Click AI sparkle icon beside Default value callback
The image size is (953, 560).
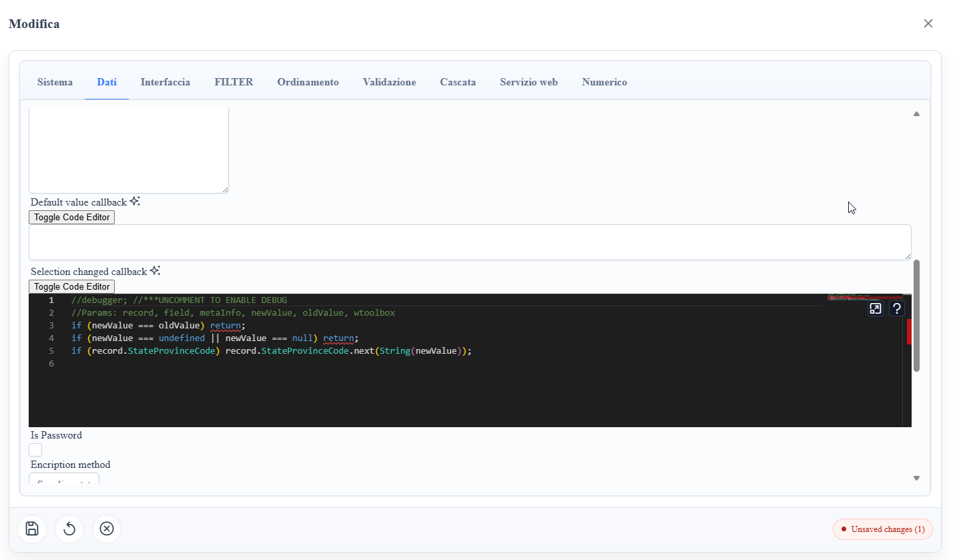tap(135, 201)
